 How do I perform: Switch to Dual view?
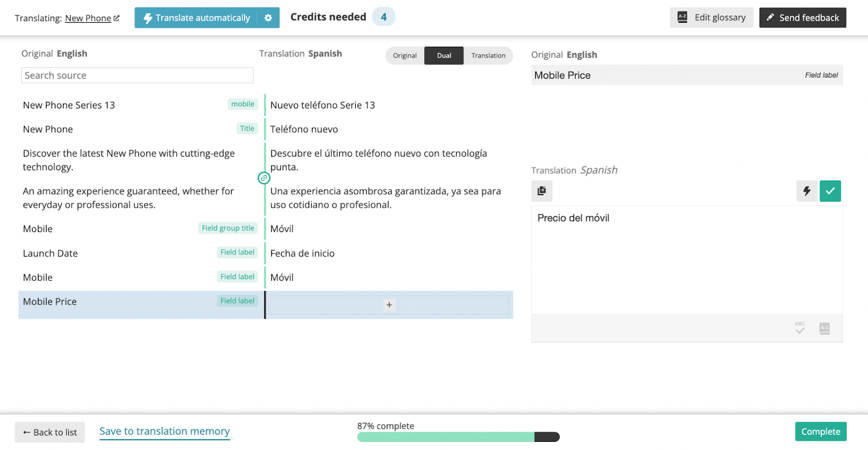tap(444, 55)
